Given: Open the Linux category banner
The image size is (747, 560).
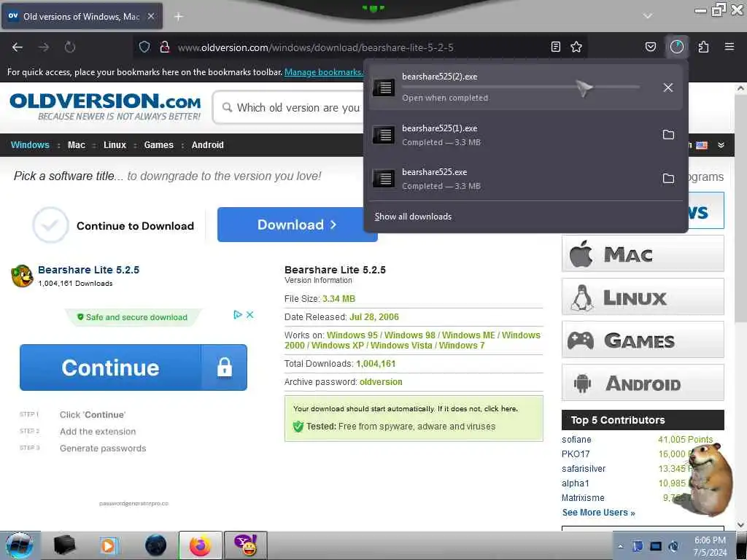Looking at the screenshot, I should tap(643, 297).
